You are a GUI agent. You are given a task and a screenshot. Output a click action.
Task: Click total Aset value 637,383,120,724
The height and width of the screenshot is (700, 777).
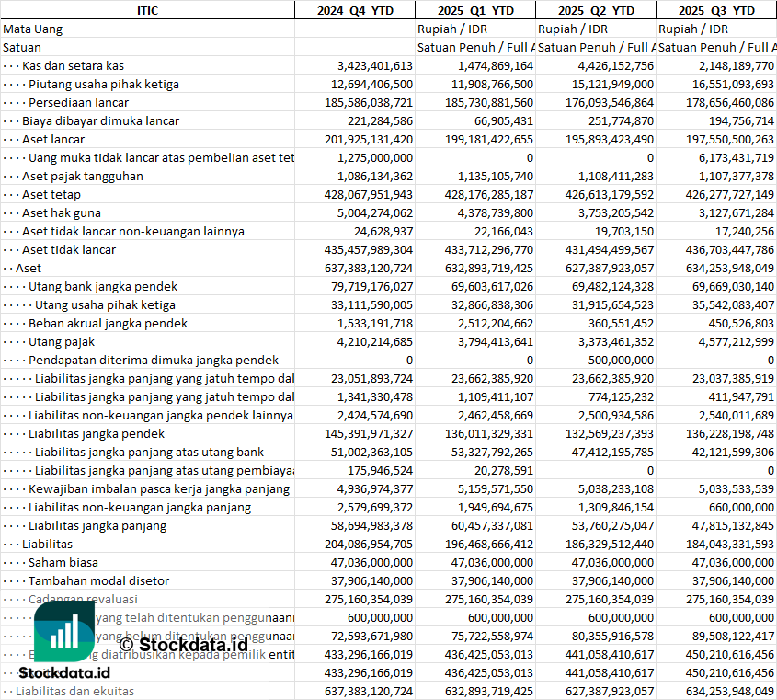(369, 267)
